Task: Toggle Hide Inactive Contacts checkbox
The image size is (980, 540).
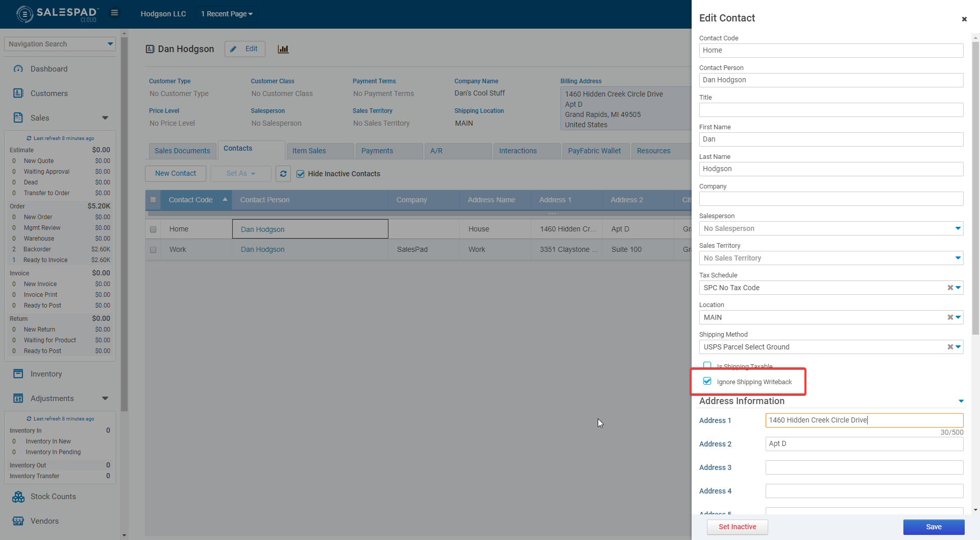Action: click(x=301, y=174)
